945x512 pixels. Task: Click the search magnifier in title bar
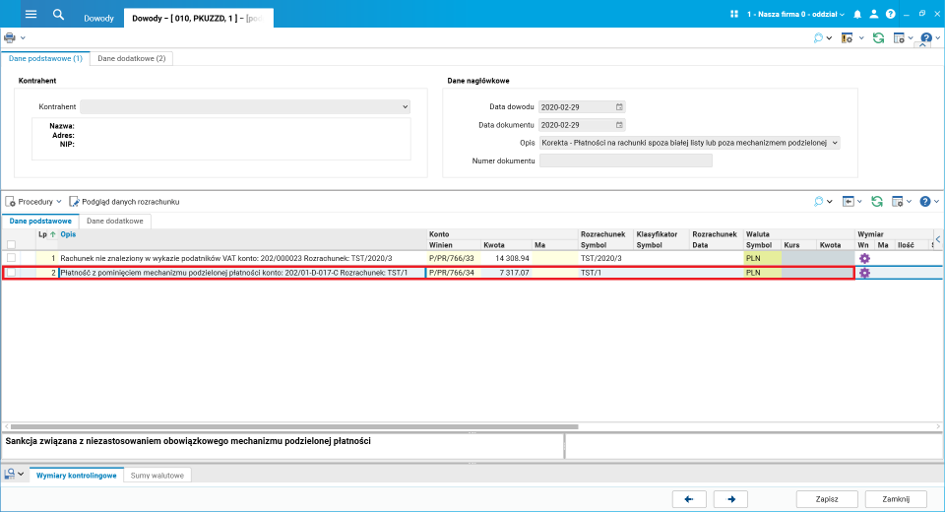[x=58, y=14]
